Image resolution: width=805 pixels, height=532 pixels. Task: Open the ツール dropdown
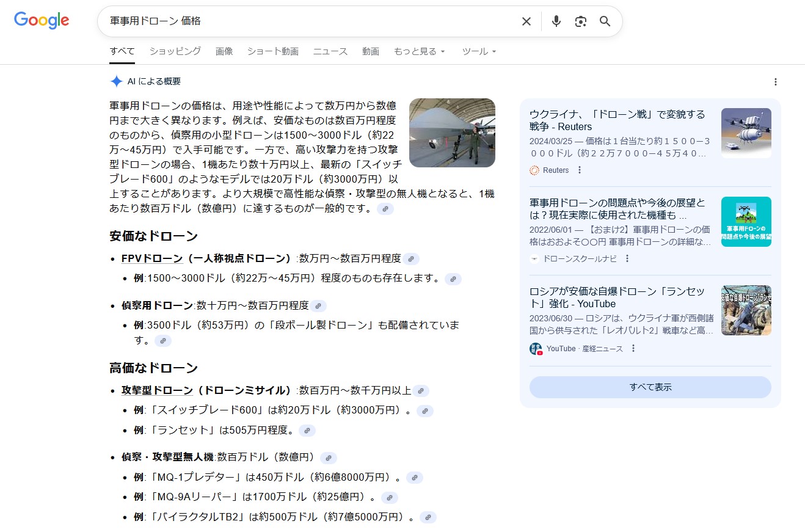(479, 51)
